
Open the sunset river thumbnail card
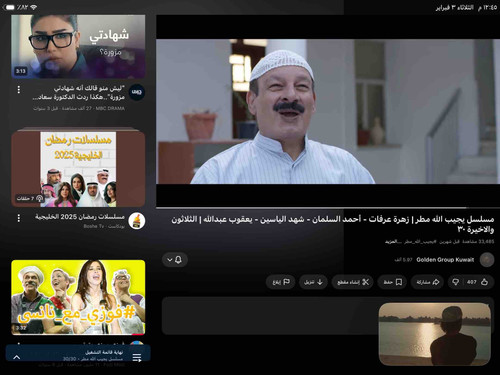pos(435,334)
